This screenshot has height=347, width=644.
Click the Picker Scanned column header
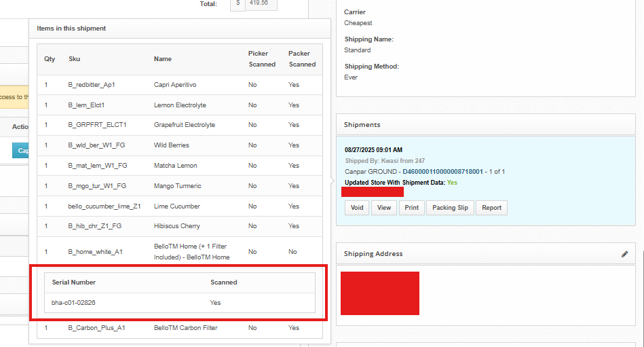pyautogui.click(x=262, y=59)
